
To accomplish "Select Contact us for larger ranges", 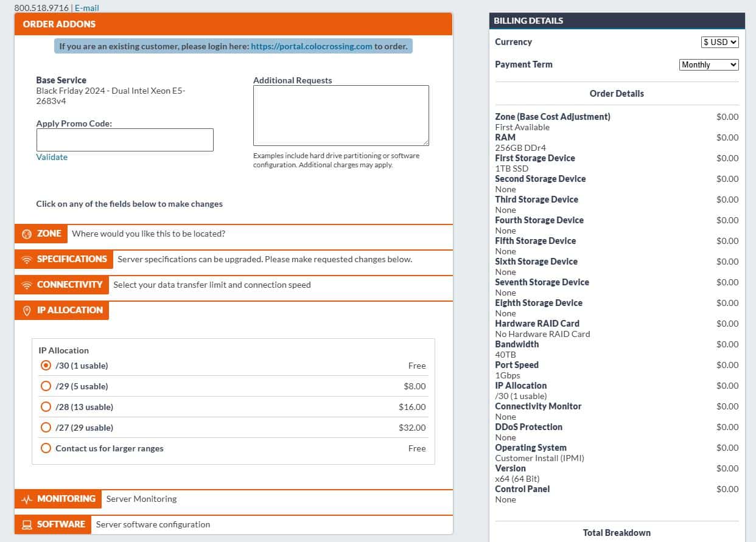I will coord(46,448).
